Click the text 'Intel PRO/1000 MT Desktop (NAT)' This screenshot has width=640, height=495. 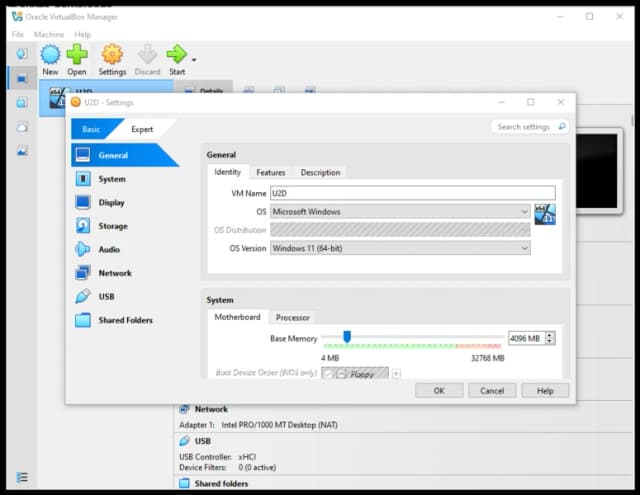click(x=280, y=425)
